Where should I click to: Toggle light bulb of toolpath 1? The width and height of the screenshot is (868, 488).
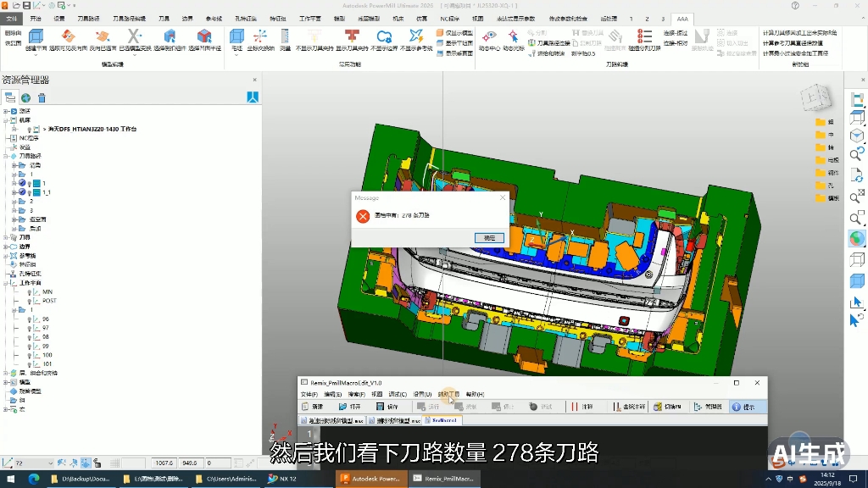pos(30,184)
